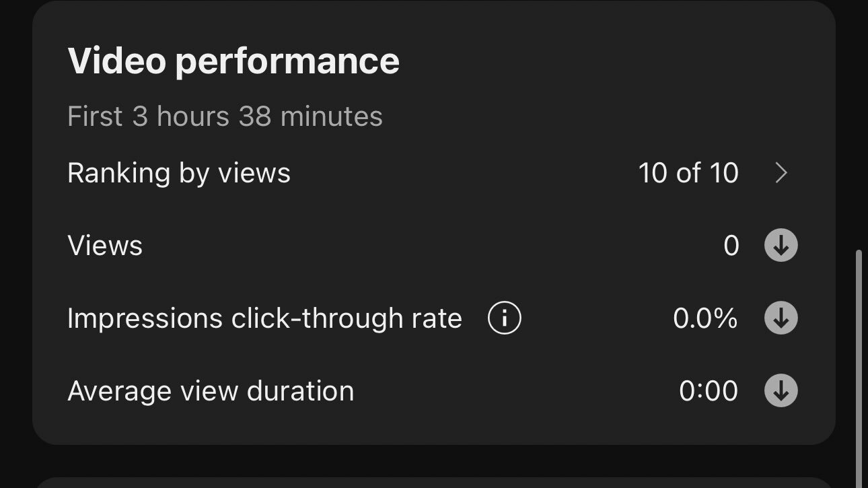Image resolution: width=868 pixels, height=488 pixels.
Task: Select the Impressions click-through rate label
Action: 264,318
